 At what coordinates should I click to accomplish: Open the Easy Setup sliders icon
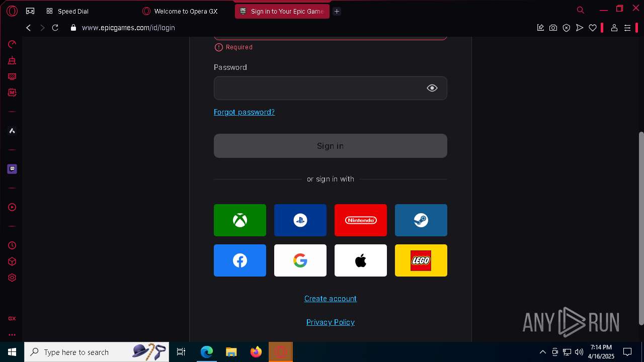(x=627, y=28)
